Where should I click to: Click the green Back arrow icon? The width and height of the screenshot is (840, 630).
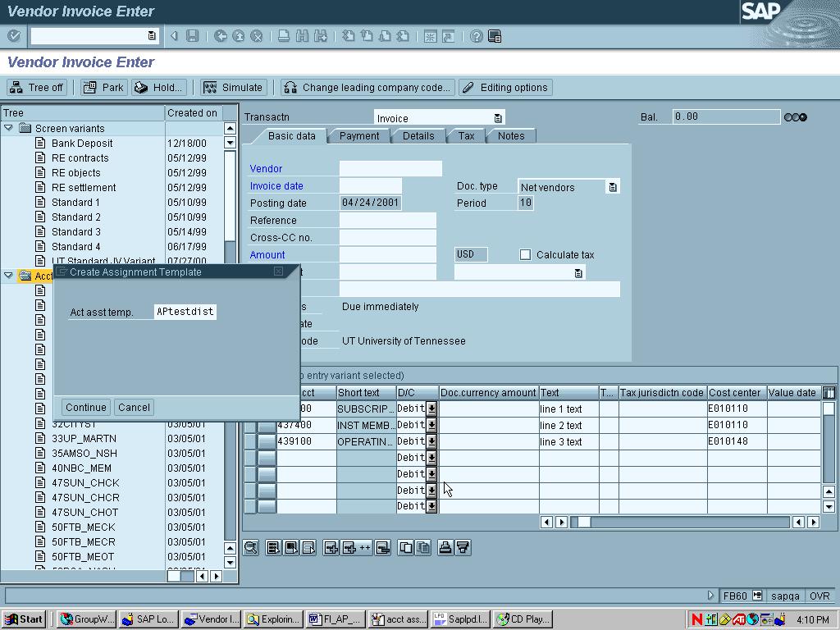point(220,36)
